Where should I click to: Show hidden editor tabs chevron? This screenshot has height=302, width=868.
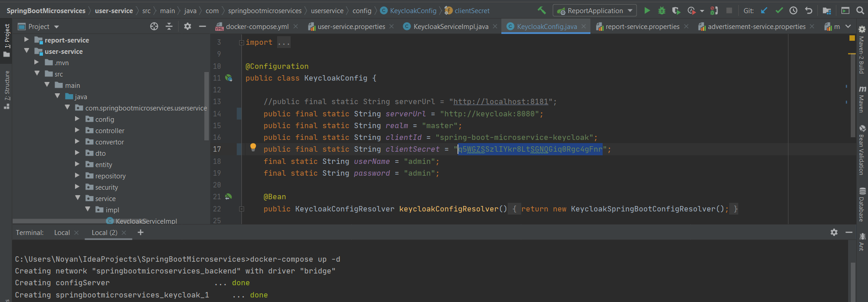click(848, 26)
